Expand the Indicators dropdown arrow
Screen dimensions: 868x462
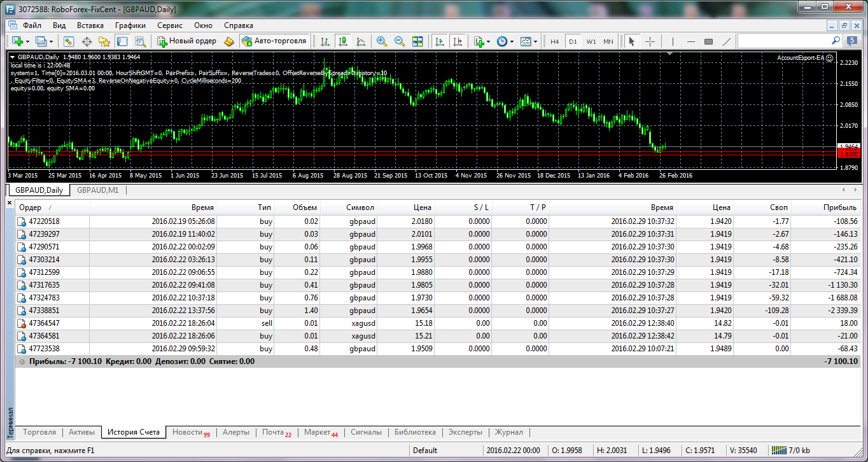(488, 41)
